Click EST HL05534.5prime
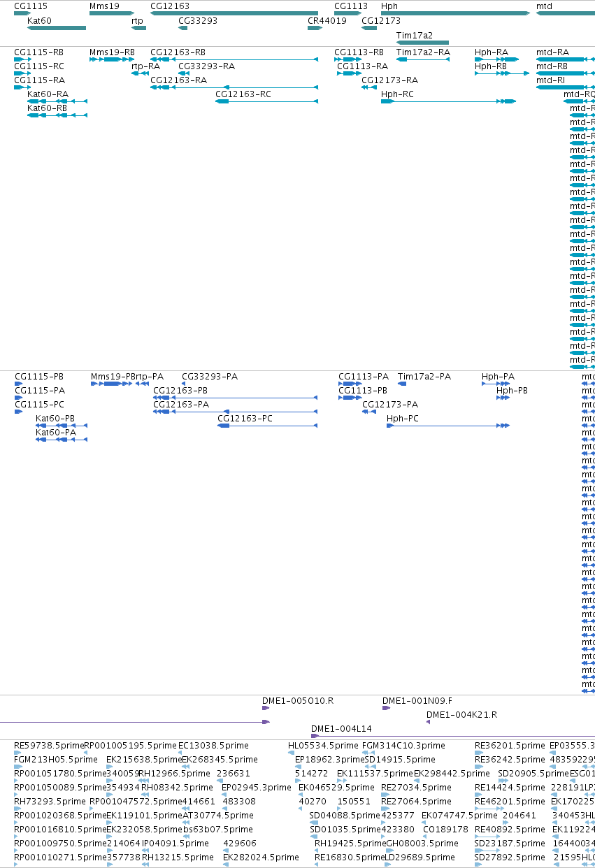This screenshot has width=595, height=868. pos(323,746)
